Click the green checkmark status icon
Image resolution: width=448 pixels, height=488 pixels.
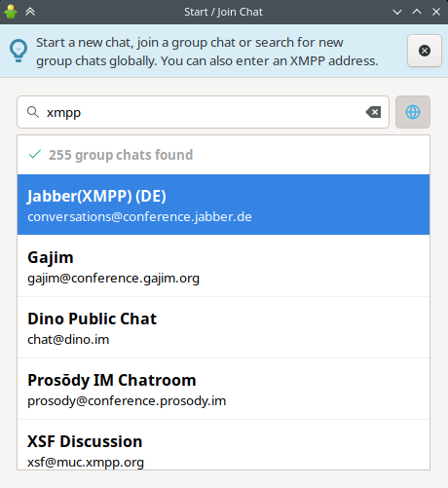(35, 154)
